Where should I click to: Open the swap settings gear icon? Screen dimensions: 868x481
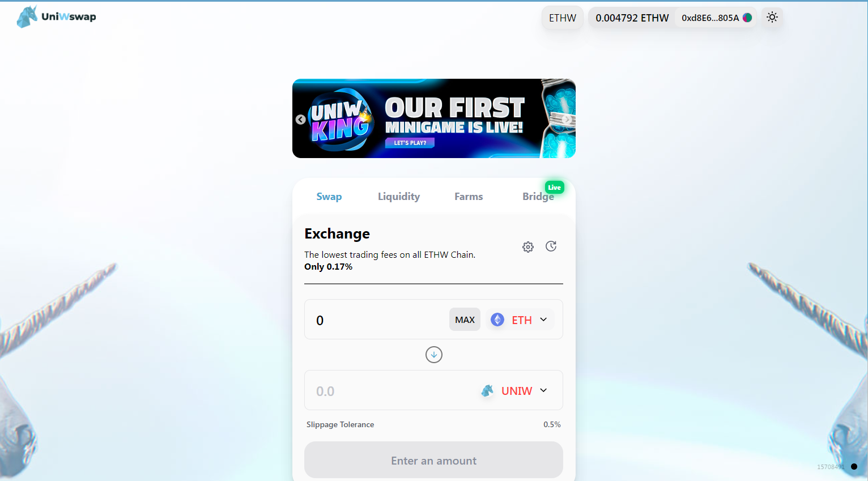click(x=528, y=247)
